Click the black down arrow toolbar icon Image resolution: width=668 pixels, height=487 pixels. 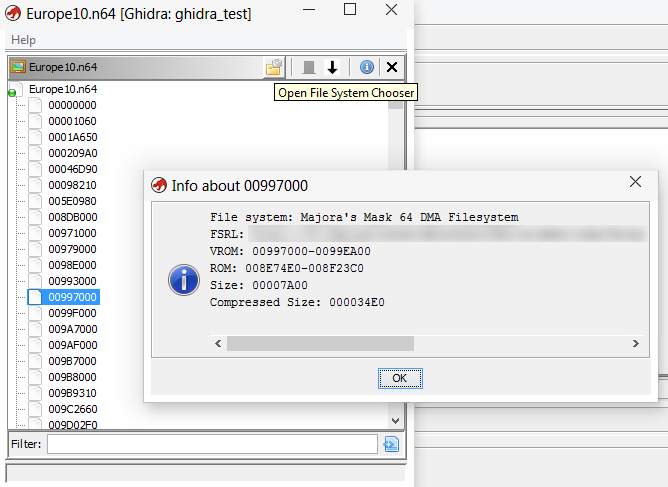point(332,67)
